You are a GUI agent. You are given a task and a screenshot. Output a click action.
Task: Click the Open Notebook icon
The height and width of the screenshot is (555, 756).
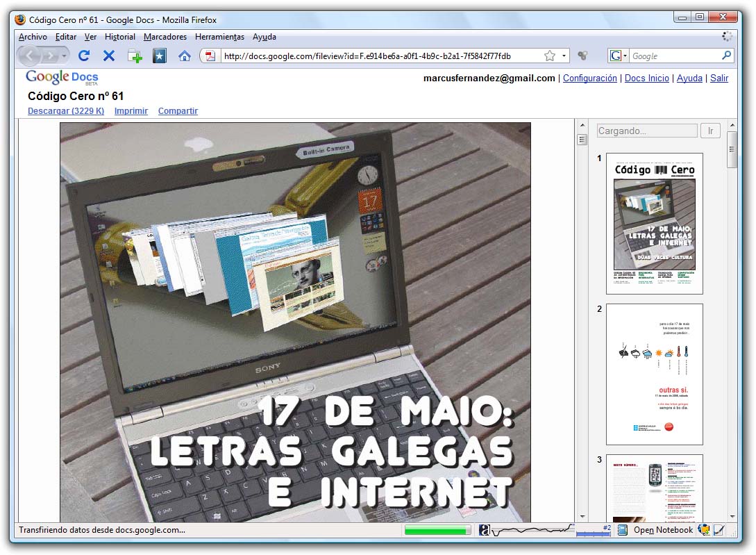click(x=623, y=531)
